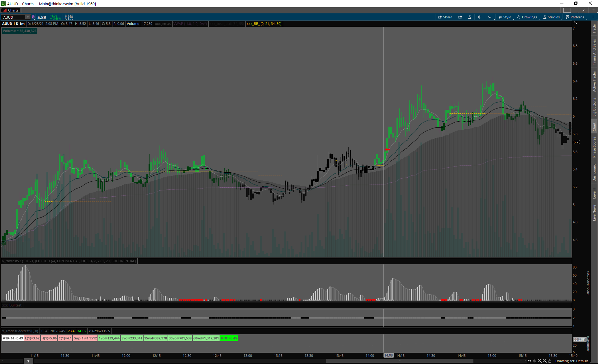598x364 pixels.
Task: Open the AUUD symbol dropdown arrow
Action: pos(28,17)
